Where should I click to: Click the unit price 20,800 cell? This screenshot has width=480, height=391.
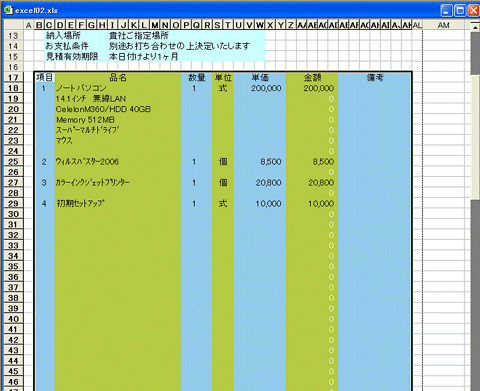pyautogui.click(x=268, y=183)
